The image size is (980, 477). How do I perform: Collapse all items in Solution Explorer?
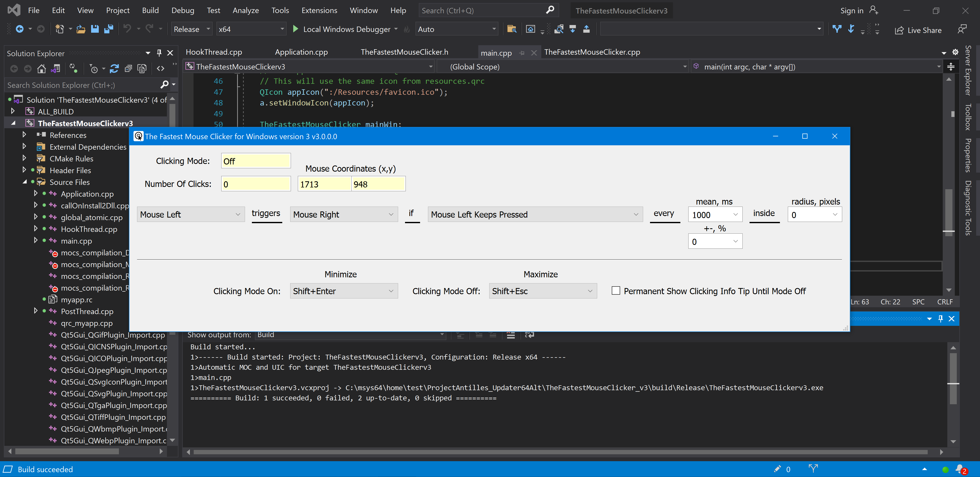(128, 68)
